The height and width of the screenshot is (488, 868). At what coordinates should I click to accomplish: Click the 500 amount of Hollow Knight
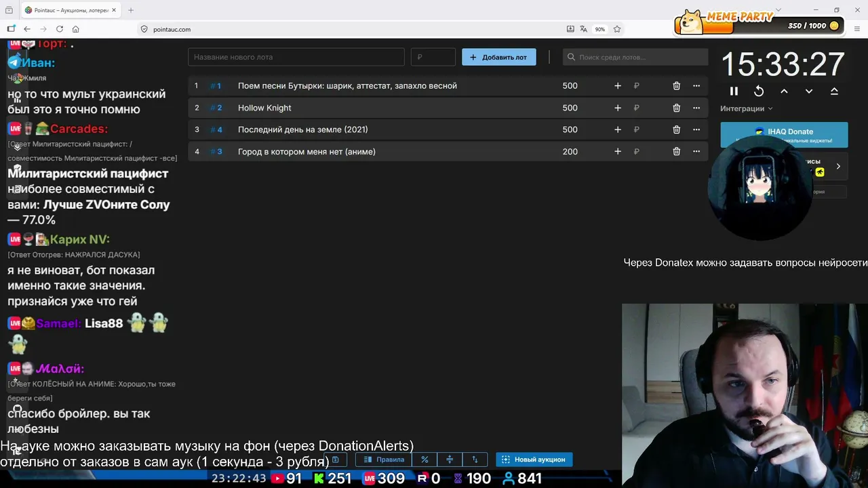click(570, 108)
